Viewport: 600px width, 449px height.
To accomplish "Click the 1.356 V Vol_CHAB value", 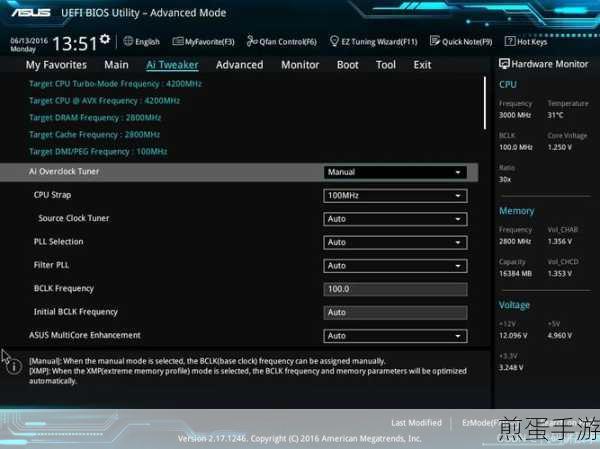I will tap(559, 242).
